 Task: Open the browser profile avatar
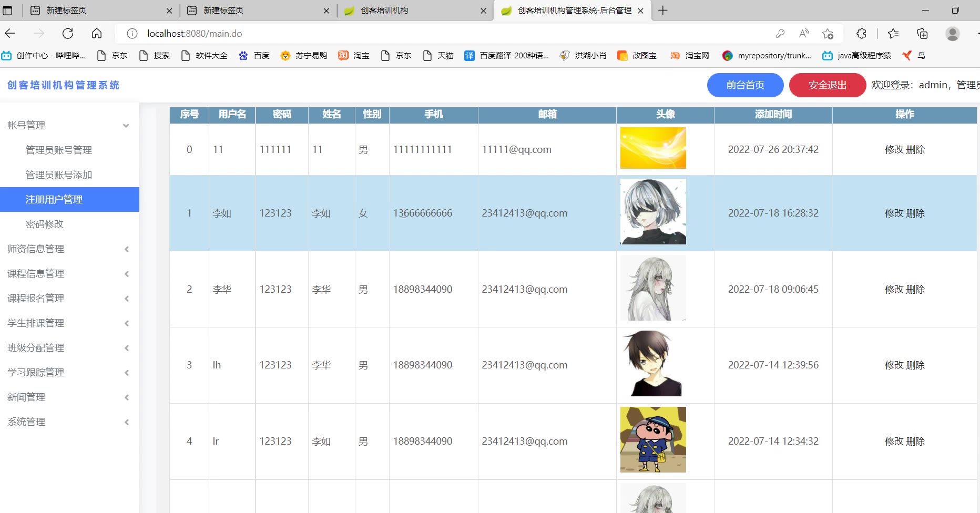[953, 34]
